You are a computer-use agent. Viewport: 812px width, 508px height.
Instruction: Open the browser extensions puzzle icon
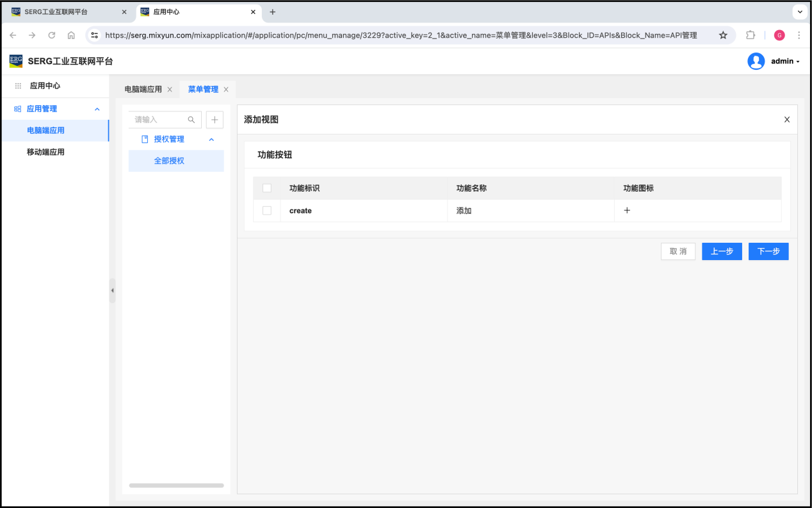tap(751, 35)
